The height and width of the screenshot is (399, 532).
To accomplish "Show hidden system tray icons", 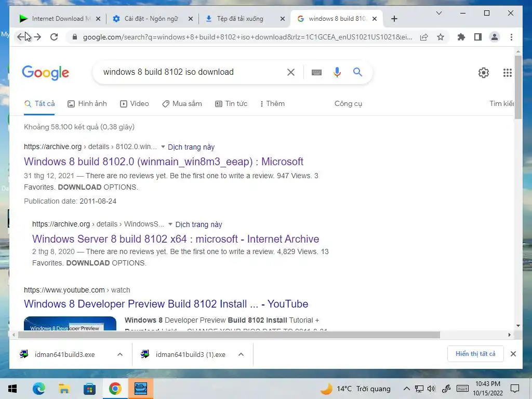I will point(406,389).
